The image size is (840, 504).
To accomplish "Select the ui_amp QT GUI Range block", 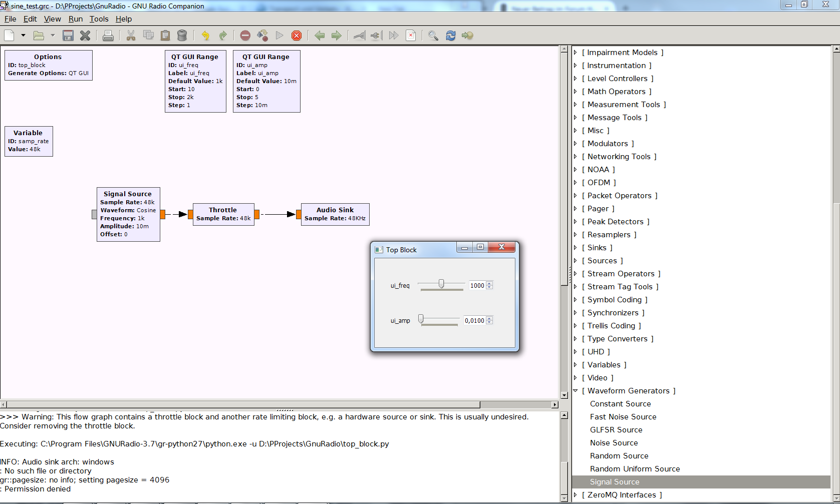I will point(266,81).
